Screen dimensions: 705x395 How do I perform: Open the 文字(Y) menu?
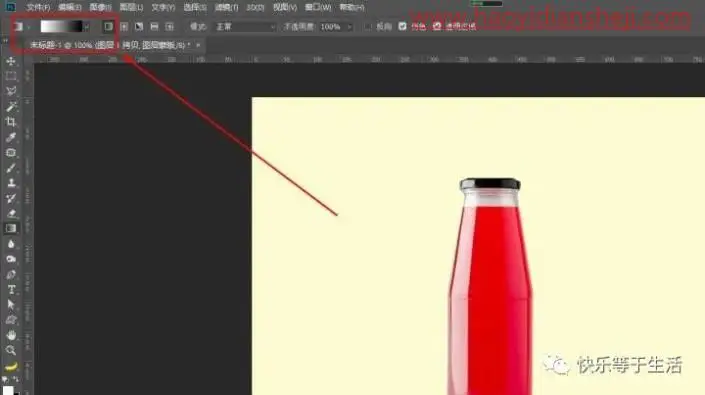(x=163, y=7)
